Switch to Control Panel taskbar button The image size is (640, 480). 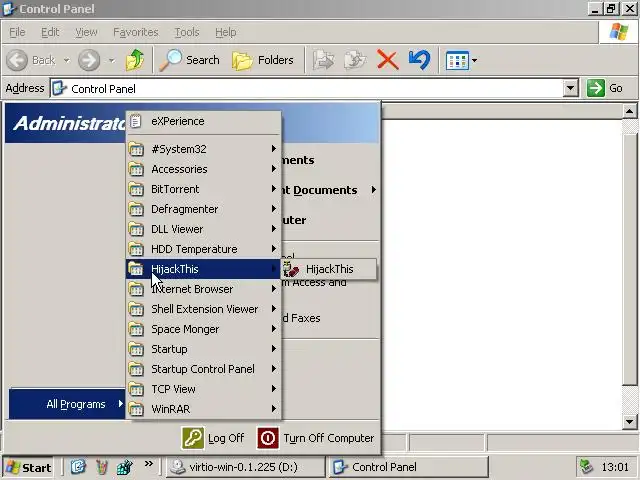pyautogui.click(x=409, y=467)
